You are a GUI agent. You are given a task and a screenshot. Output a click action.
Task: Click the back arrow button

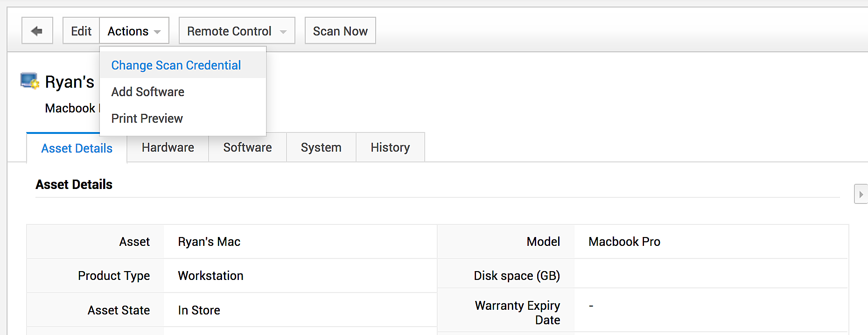(37, 31)
